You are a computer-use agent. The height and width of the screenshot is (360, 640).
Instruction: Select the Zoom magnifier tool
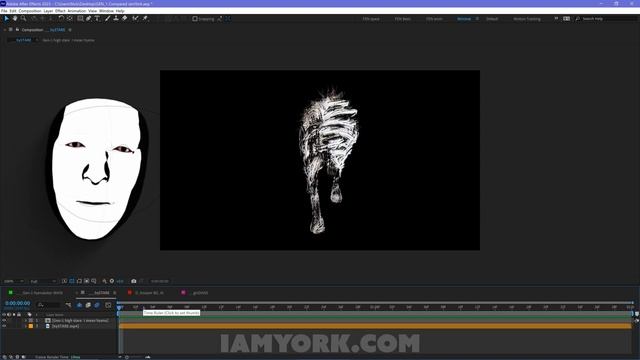[x=24, y=18]
